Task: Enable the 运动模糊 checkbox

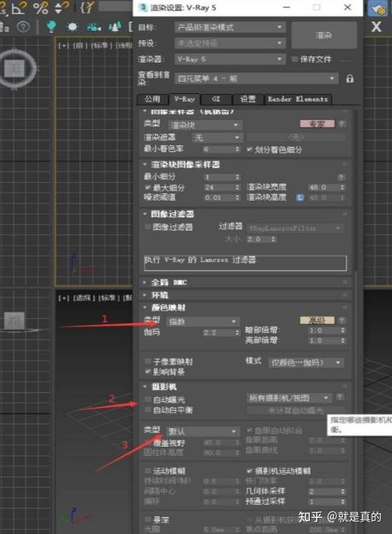Action: click(x=148, y=471)
